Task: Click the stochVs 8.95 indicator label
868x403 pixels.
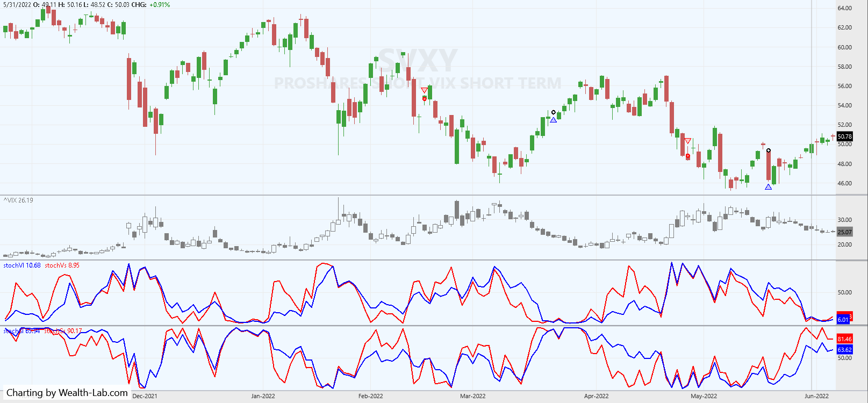Action: (62, 265)
